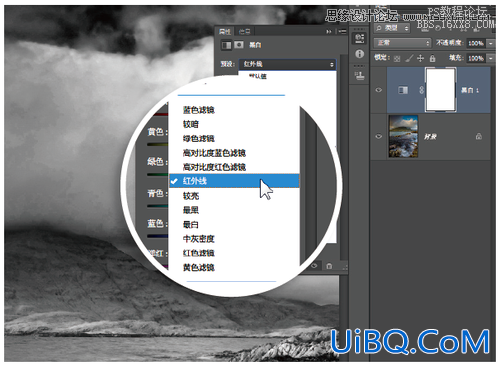Choose 绿色滤镜 preset
This screenshot has width=500, height=366.
[198, 138]
